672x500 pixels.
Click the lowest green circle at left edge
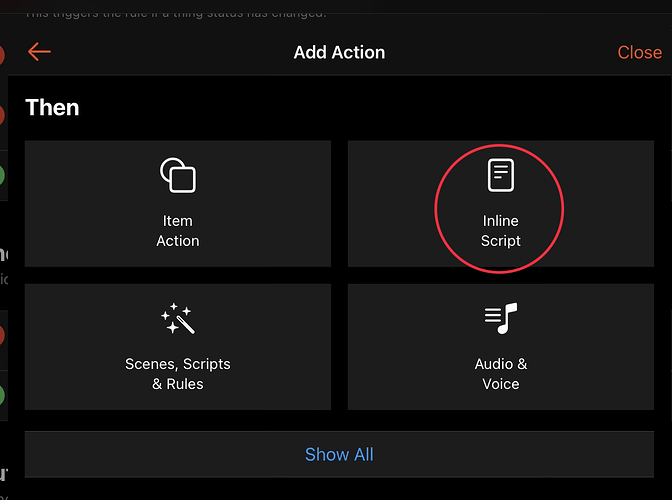2,394
